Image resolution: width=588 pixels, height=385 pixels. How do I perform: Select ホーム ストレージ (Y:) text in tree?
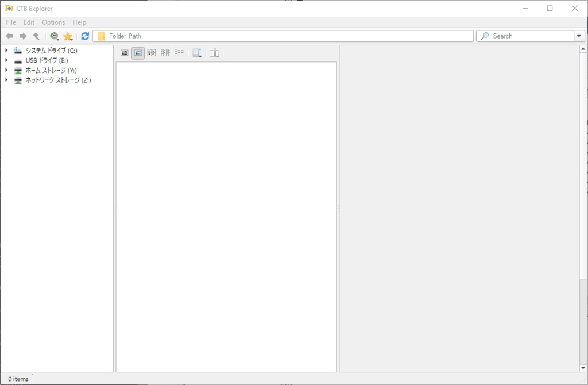click(x=51, y=70)
